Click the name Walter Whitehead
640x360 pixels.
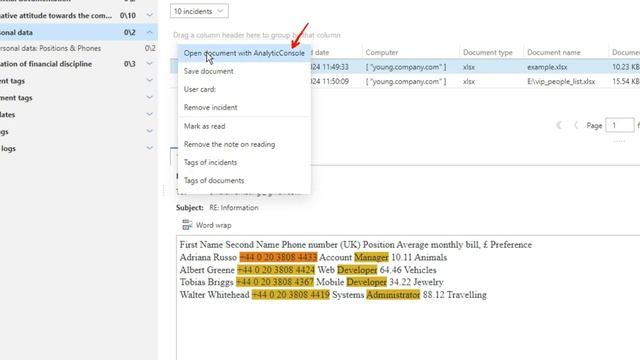(x=214, y=295)
